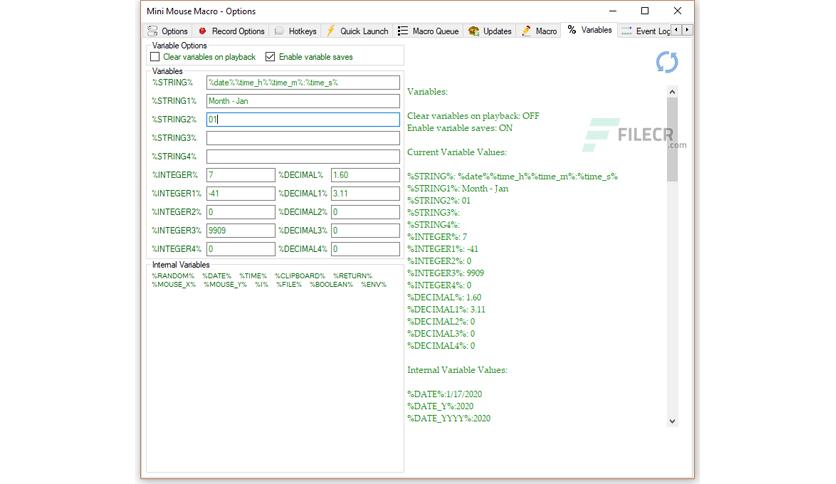Click 'Enable variable saves: ON' text

[460, 128]
